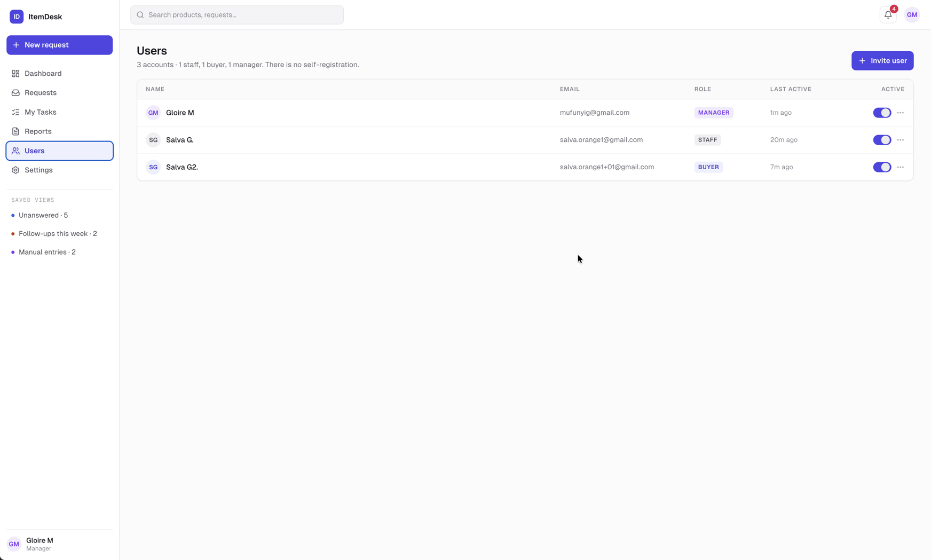
Task: Open the Manual entries saved view
Action: [59, 252]
